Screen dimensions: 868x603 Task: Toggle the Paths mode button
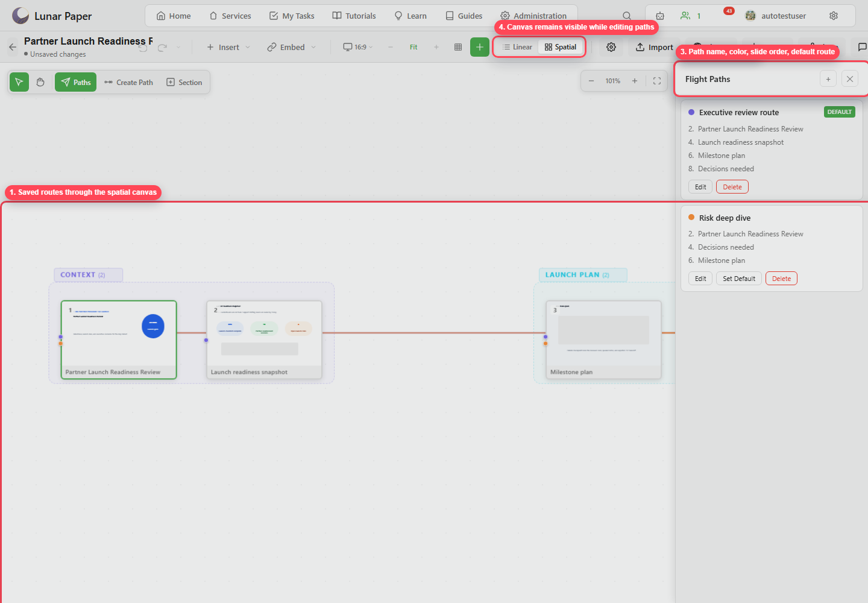pos(75,82)
